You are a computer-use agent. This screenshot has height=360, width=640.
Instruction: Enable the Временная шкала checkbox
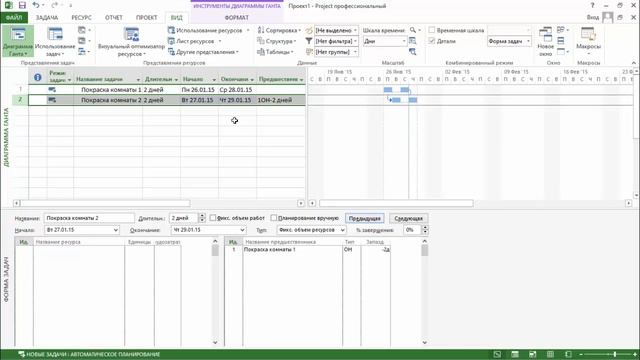pos(432,30)
